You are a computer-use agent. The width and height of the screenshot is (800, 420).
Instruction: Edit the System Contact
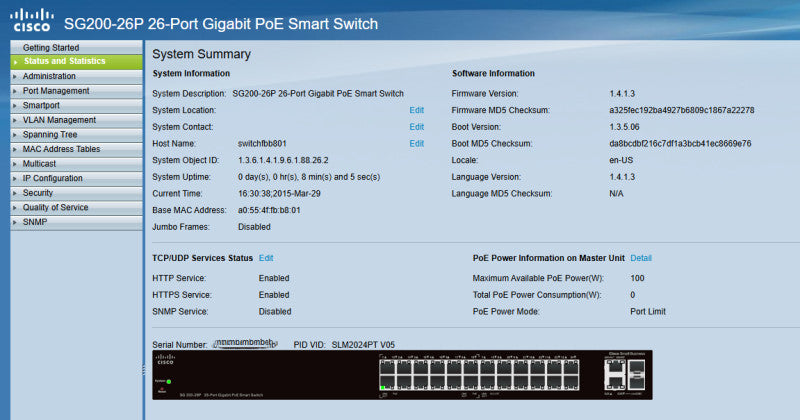416,127
